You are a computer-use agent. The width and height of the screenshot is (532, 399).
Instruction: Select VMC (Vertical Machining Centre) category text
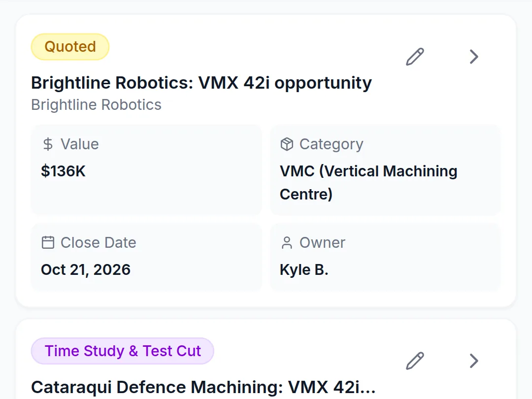(x=368, y=183)
